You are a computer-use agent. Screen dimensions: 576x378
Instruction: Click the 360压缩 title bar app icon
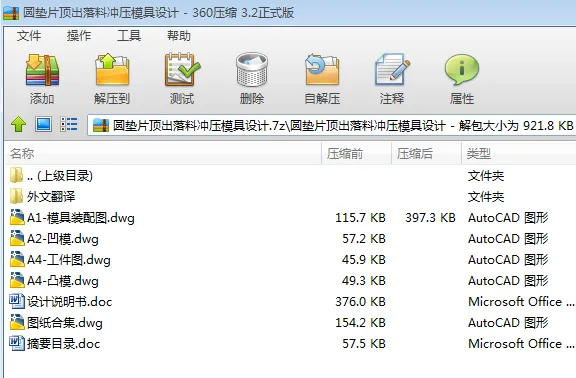[x=11, y=12]
